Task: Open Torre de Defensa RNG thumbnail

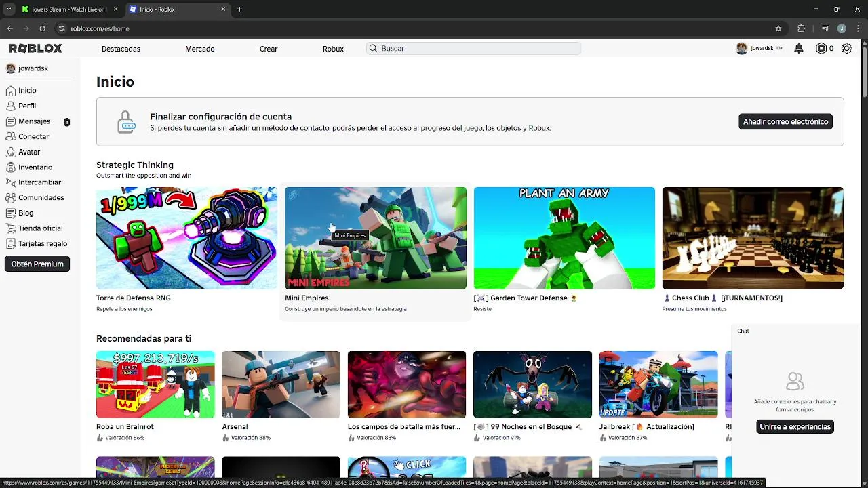Action: tap(186, 238)
